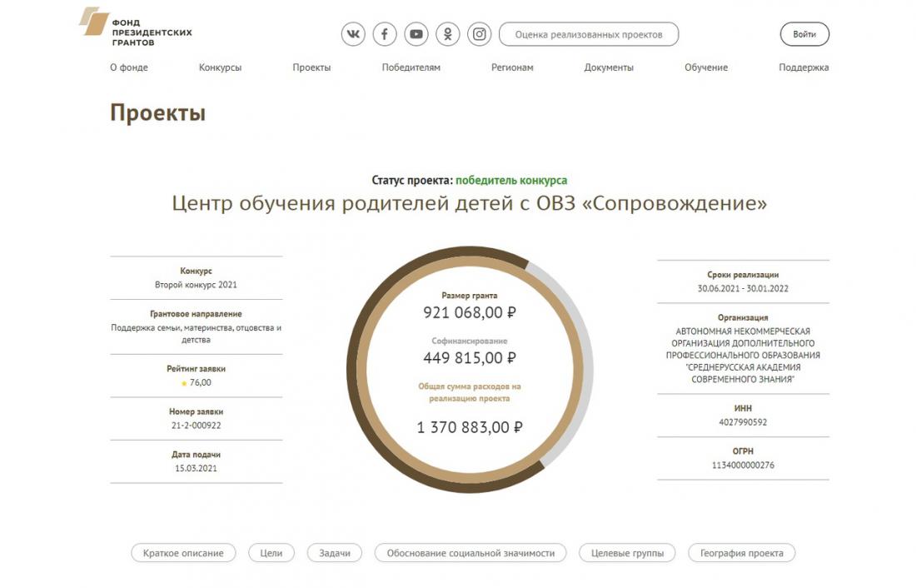Click the rating star next to 76,00
Screen dimensions: 916x588
coord(184,383)
